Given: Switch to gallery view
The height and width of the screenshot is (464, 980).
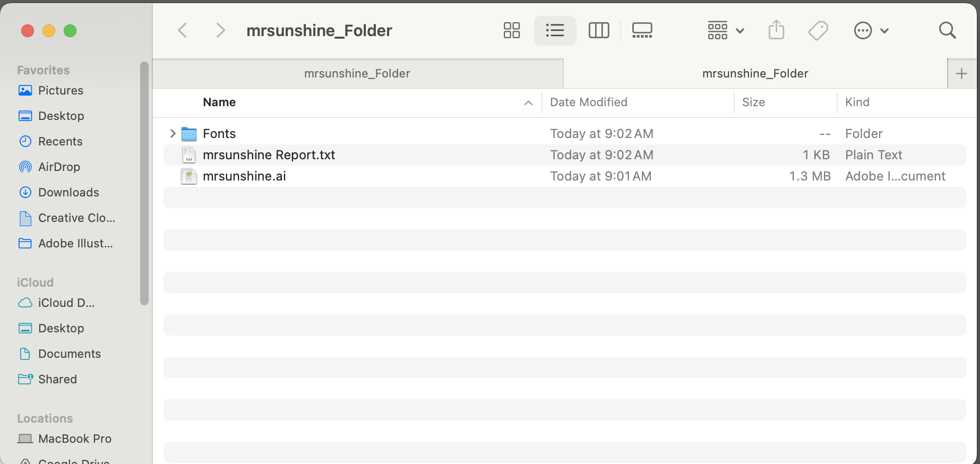Looking at the screenshot, I should click(642, 30).
